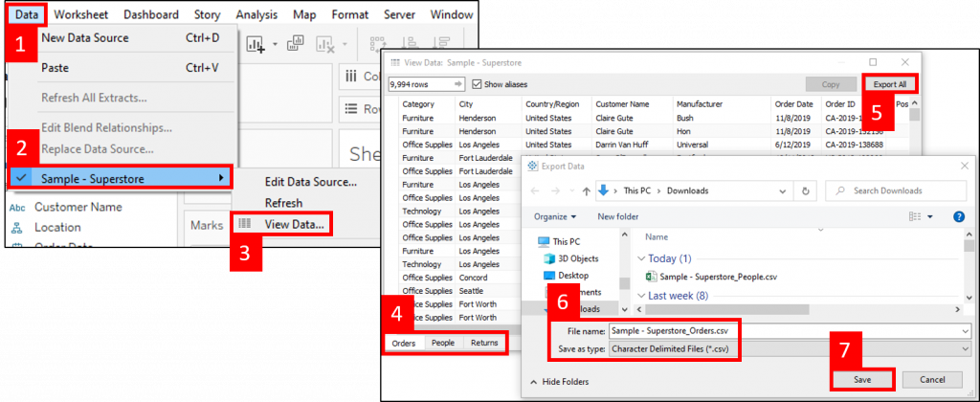Click the Country/Region column header

(x=552, y=104)
